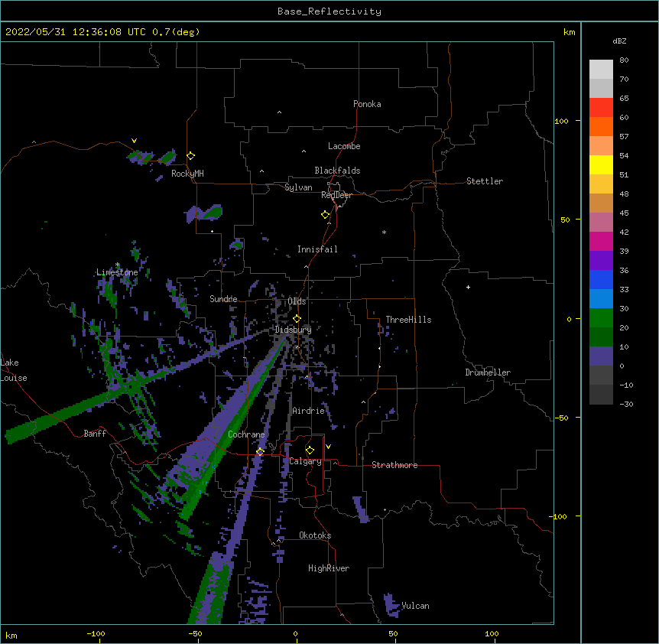659x644 pixels.
Task: Select the white asterisk marker above Limestone
Action: point(118,265)
